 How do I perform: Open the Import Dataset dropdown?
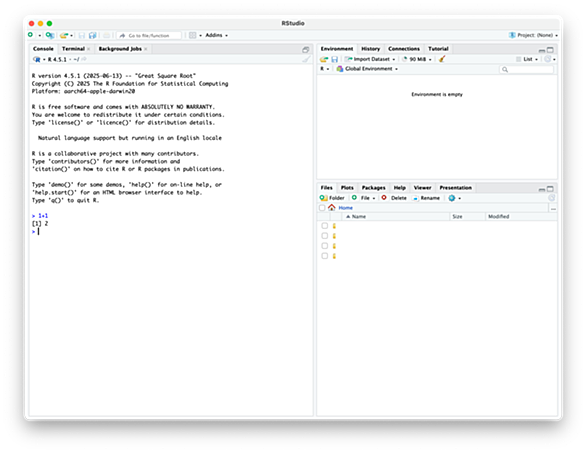pos(370,59)
